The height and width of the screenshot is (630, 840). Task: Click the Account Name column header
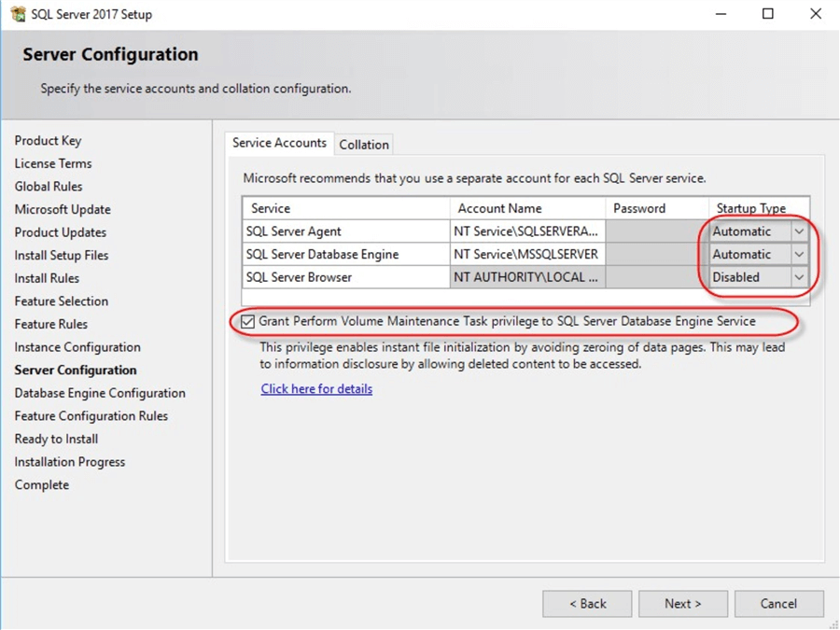tap(499, 208)
